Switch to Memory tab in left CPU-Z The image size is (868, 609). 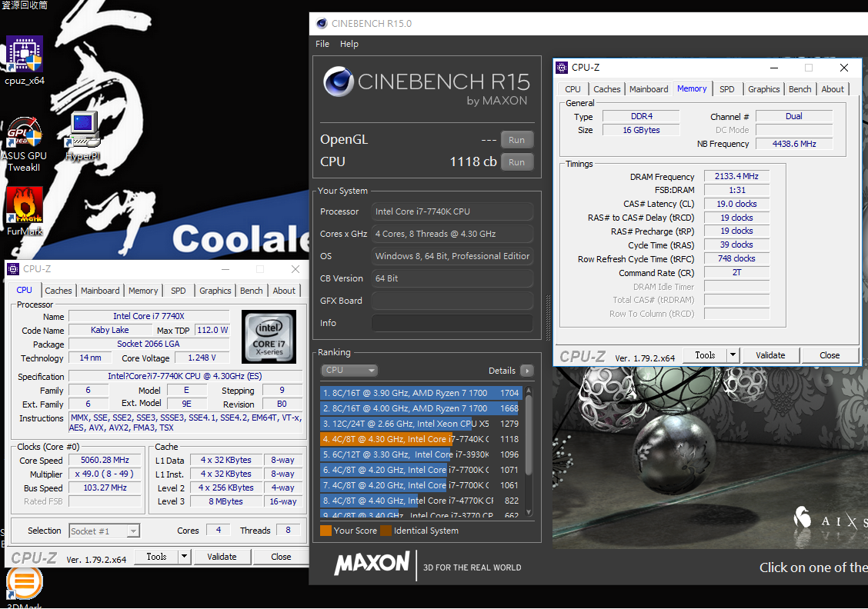[143, 291]
